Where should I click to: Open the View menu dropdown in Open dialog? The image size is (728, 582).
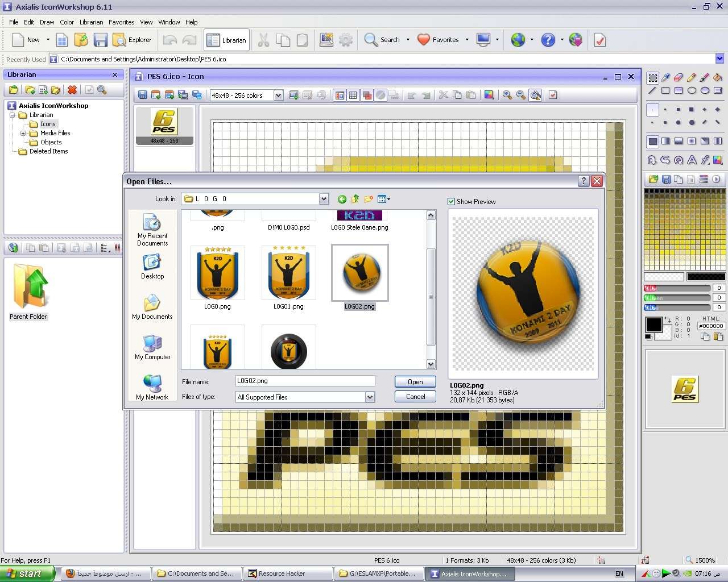click(384, 199)
